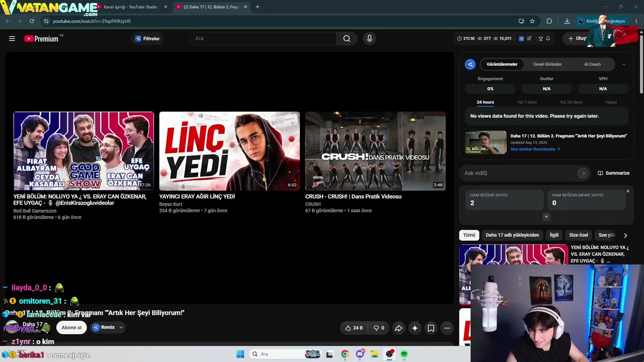Screen dimensions: 644x362
Task: Open the Remix dropdown arrow
Action: (x=121, y=327)
